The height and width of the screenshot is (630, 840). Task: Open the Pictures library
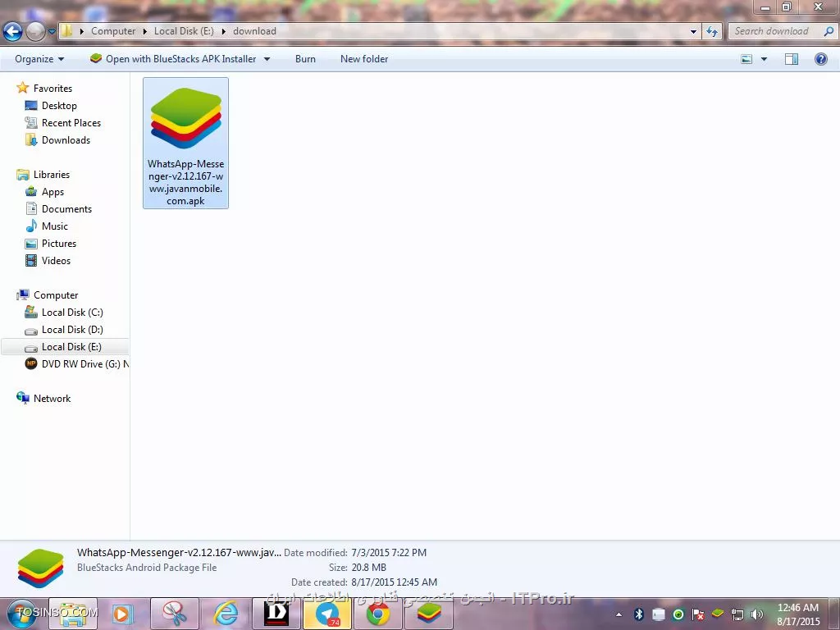[x=59, y=244]
